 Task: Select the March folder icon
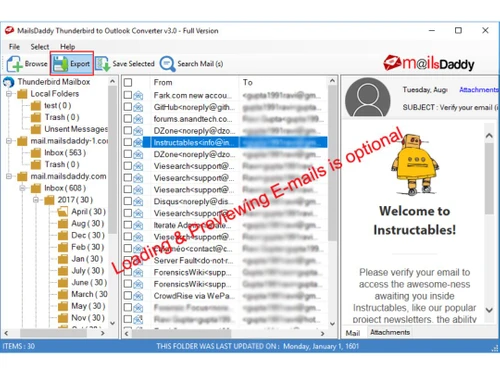(x=63, y=294)
